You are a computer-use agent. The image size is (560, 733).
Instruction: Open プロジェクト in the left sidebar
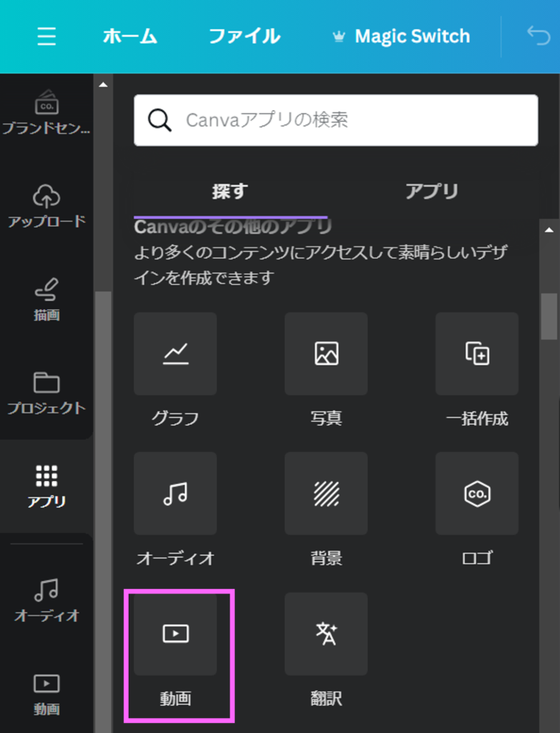coord(46,393)
